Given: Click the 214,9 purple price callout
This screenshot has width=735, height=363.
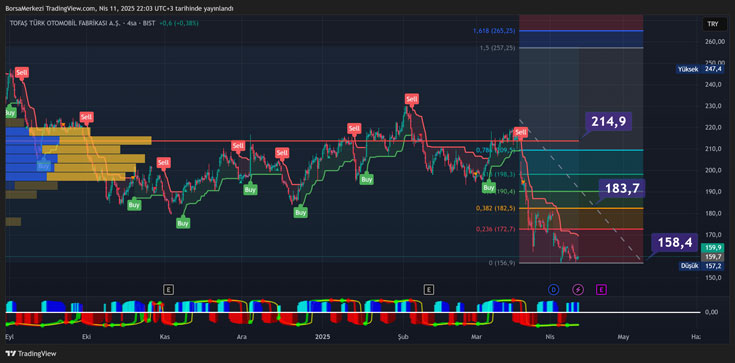Looking at the screenshot, I should tap(609, 121).
